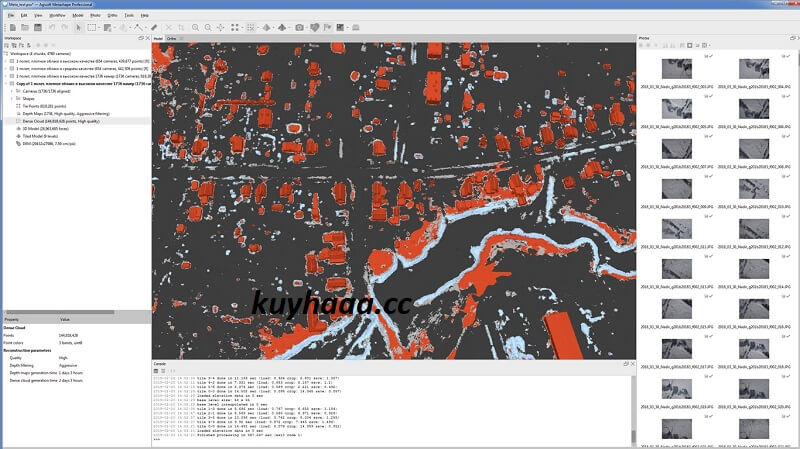Open Rectangle Selection tool dropdown arrow
The height and width of the screenshot is (449, 800).
click(98, 28)
